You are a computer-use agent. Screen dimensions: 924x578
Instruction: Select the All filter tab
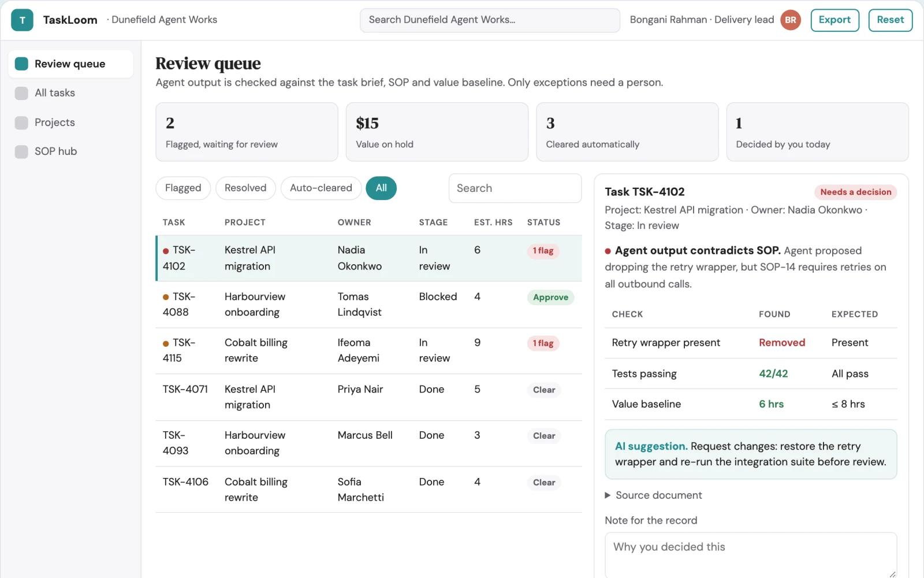click(x=381, y=188)
